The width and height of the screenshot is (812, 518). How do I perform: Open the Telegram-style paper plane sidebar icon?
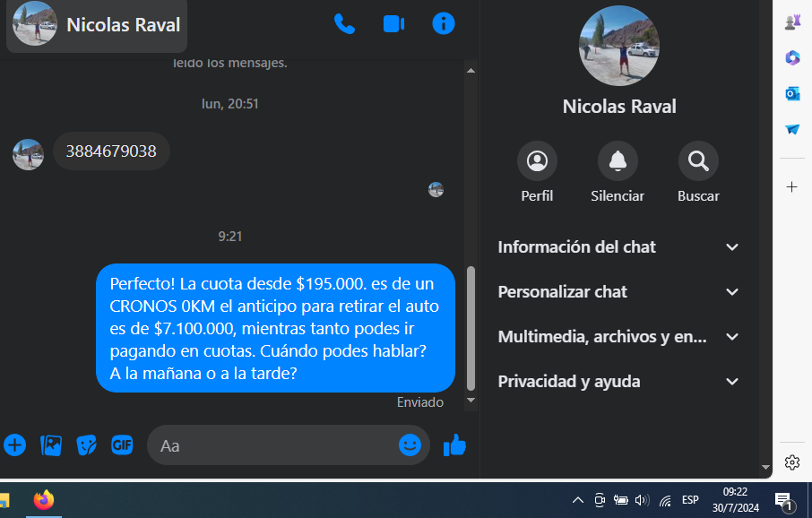(792, 129)
